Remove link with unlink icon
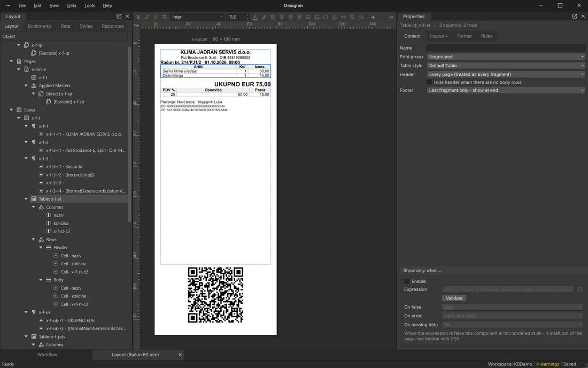588x368 pixels. pos(352,17)
